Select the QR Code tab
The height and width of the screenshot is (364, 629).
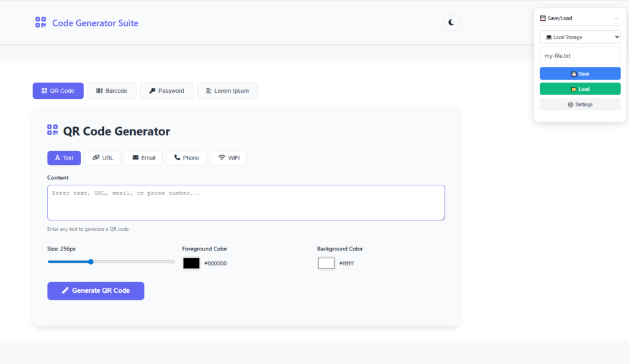[x=58, y=91]
